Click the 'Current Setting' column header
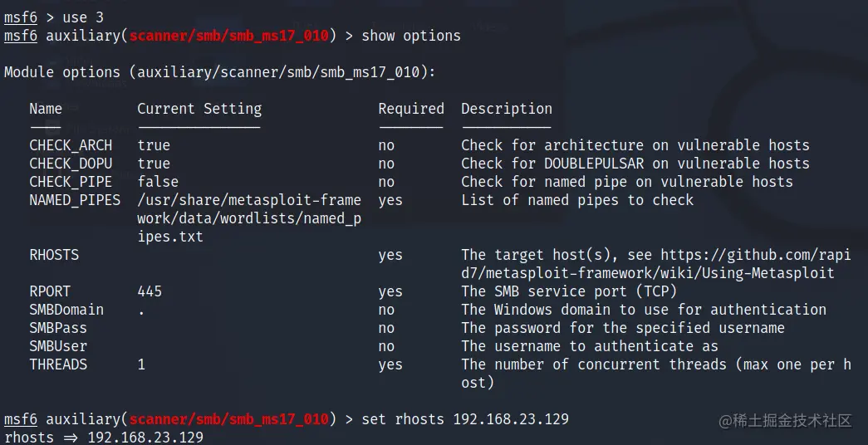 (199, 109)
